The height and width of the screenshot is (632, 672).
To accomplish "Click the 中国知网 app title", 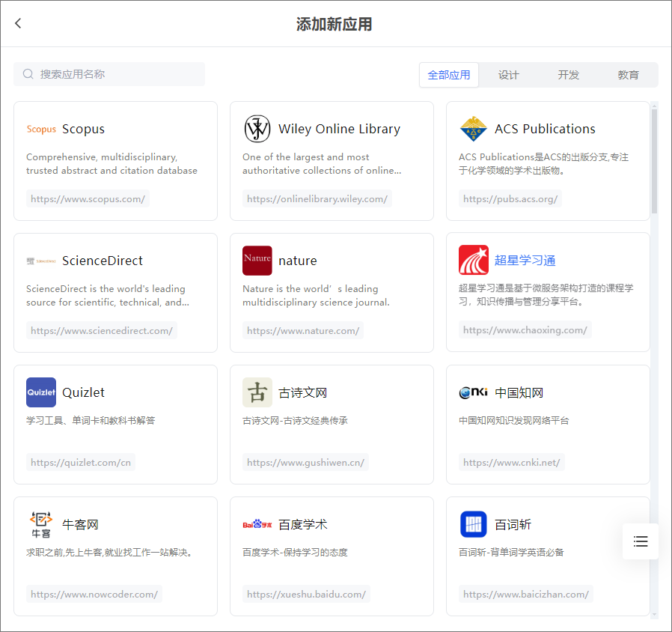I will 519,392.
